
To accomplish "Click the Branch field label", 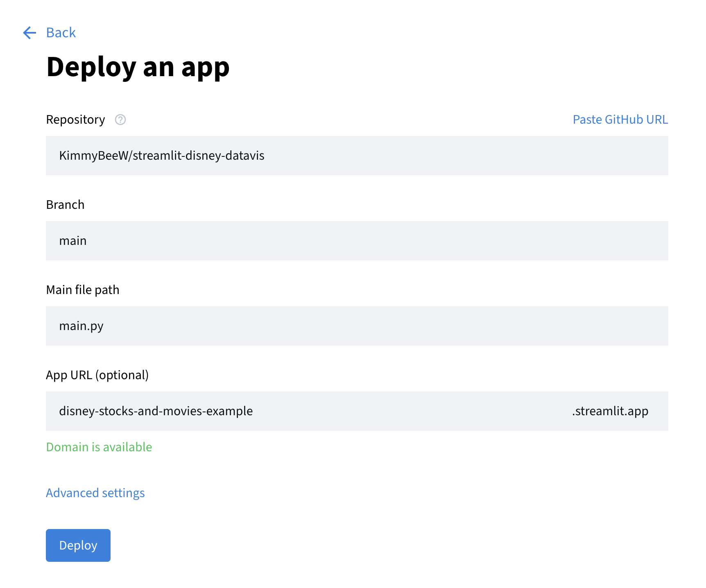I will [65, 205].
